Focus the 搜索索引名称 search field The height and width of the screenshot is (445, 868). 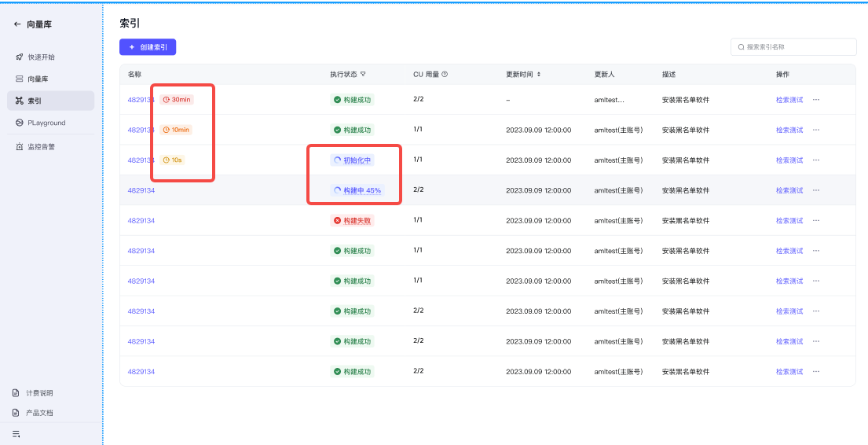click(793, 47)
